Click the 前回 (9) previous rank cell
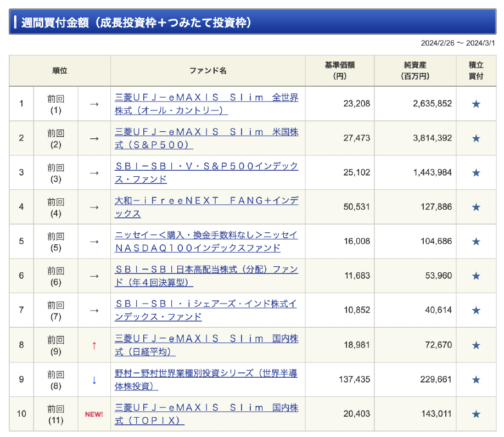The image size is (504, 437). click(55, 345)
